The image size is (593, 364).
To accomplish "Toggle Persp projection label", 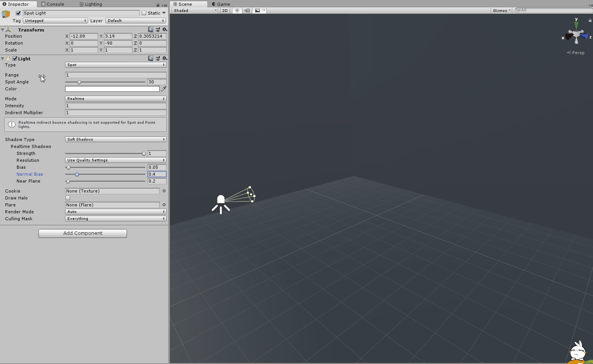I will tap(576, 53).
